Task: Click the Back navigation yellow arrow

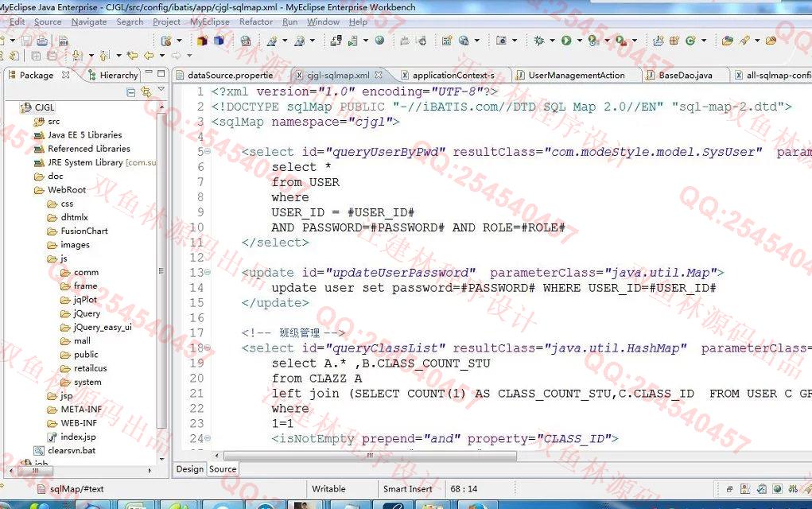Action: 149,55
